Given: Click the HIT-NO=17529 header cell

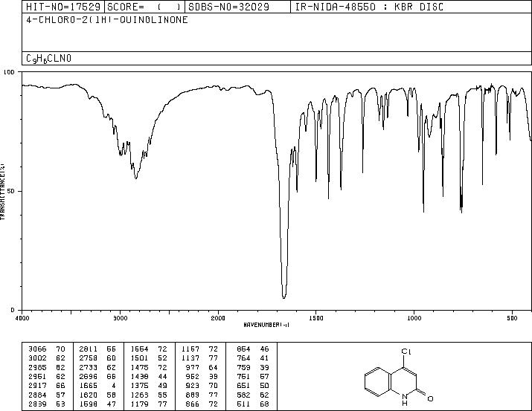Looking at the screenshot, I should (63, 7).
